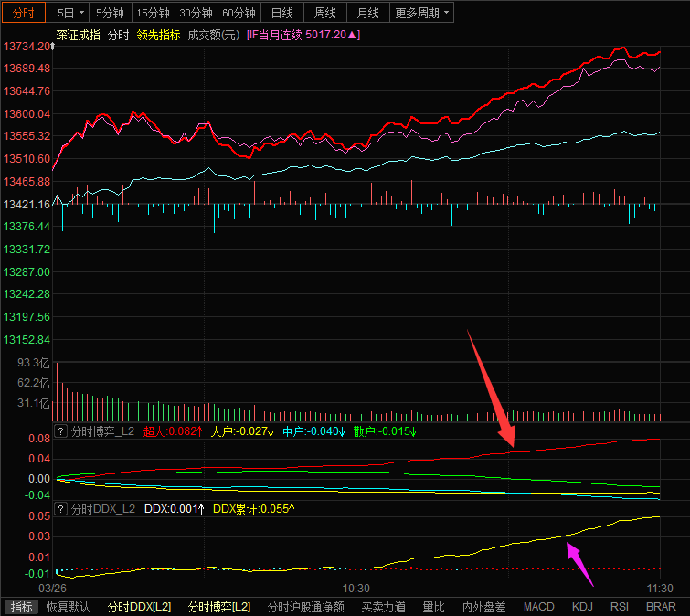The image size is (690, 616).
Task: Click the DDX累计:0.055 value
Action: click(x=254, y=509)
